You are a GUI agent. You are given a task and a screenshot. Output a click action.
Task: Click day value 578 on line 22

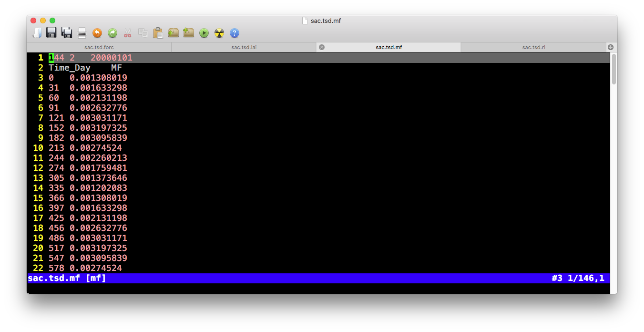(x=56, y=268)
